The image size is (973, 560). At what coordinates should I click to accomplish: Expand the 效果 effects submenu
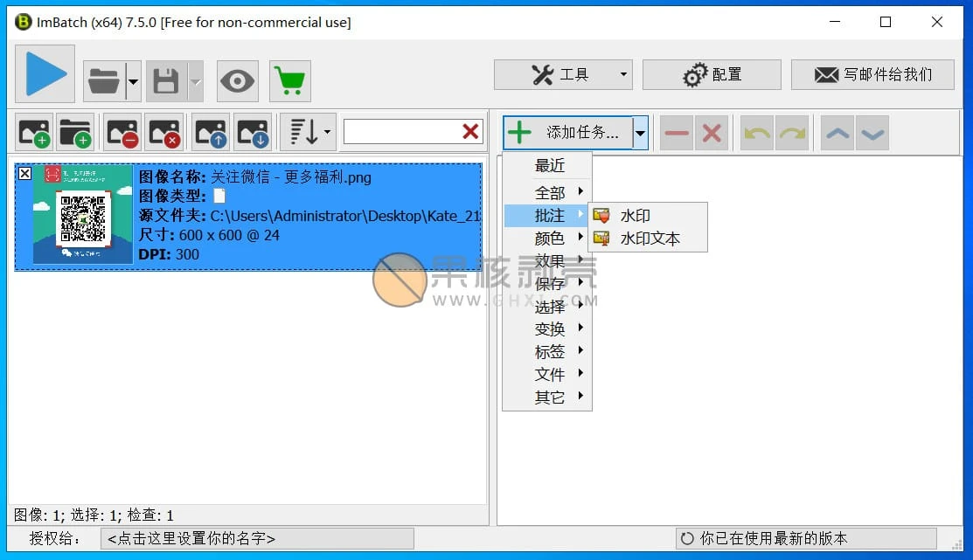(547, 260)
